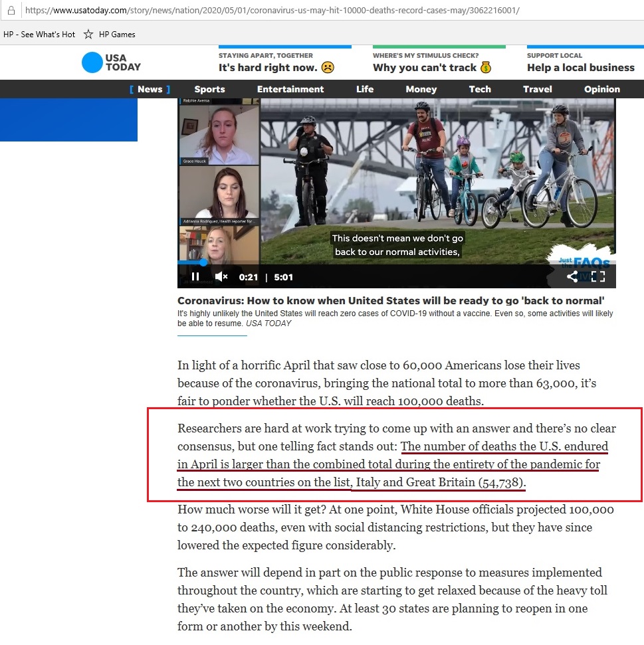The image size is (644, 645).
Task: Open the Sports section
Action: (x=209, y=89)
